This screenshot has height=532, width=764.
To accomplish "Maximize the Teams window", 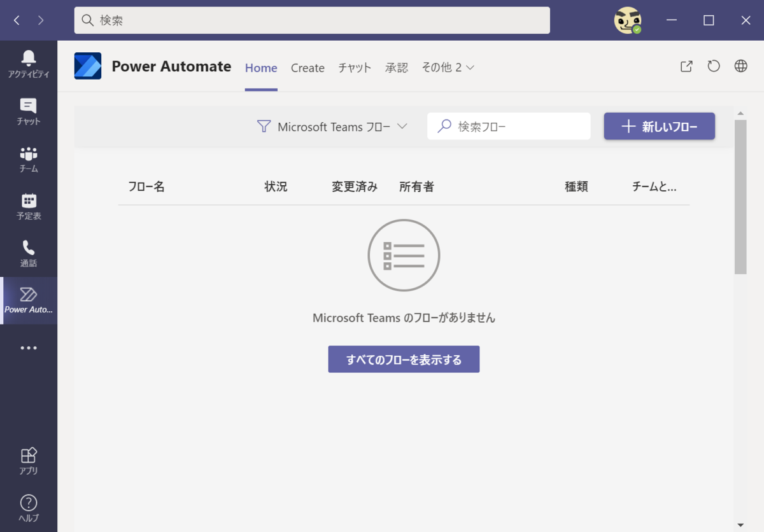I will click(x=709, y=20).
